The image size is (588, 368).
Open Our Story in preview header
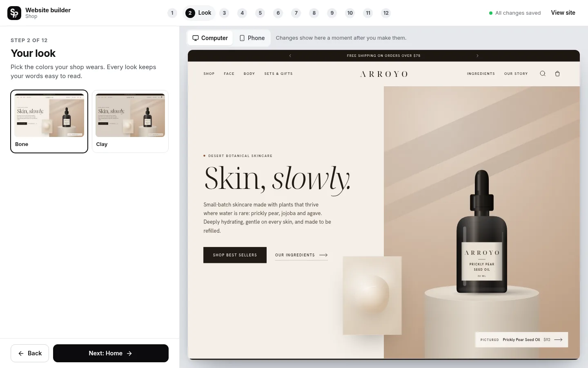tap(516, 74)
